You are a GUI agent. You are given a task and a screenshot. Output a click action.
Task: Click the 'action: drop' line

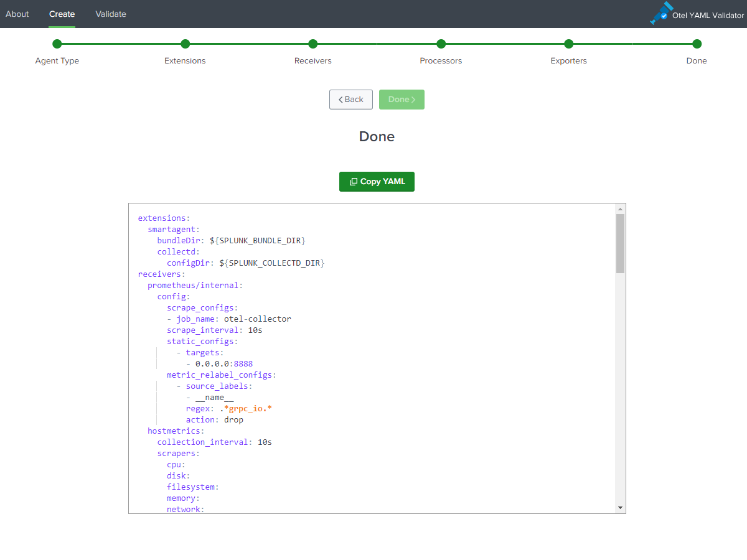(215, 420)
